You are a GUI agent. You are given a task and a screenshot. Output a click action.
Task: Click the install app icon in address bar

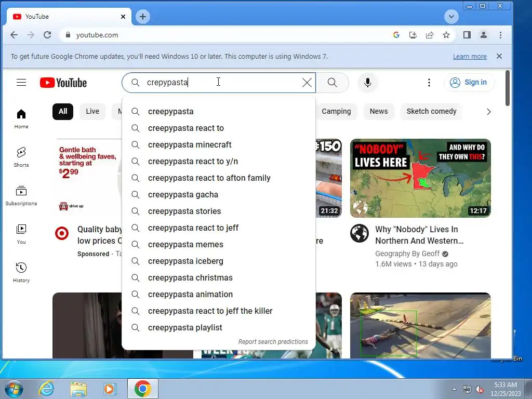point(413,35)
